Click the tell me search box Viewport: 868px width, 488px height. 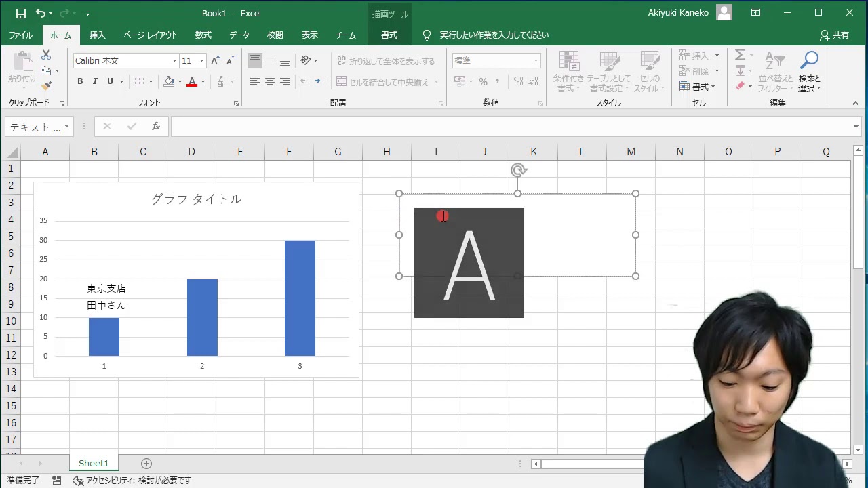[494, 35]
